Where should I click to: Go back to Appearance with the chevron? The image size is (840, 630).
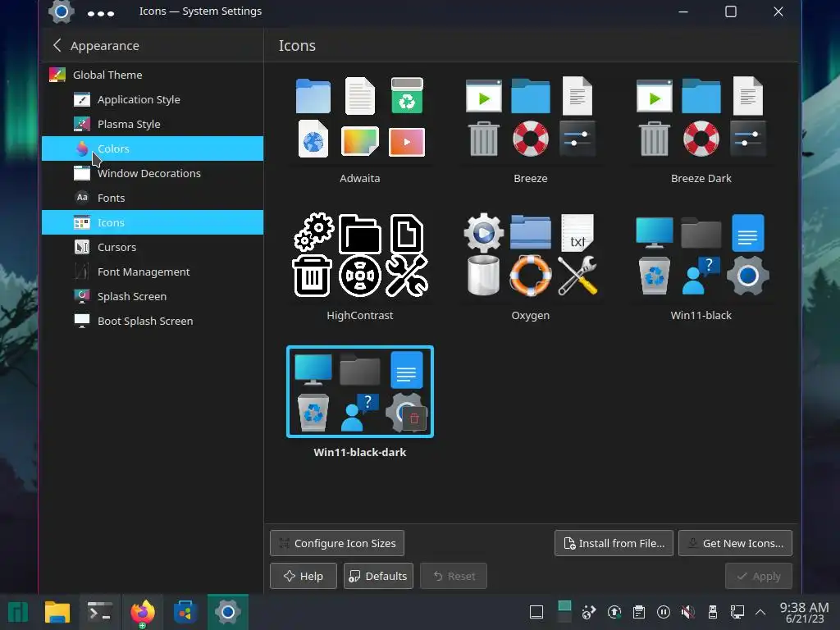pyautogui.click(x=57, y=46)
